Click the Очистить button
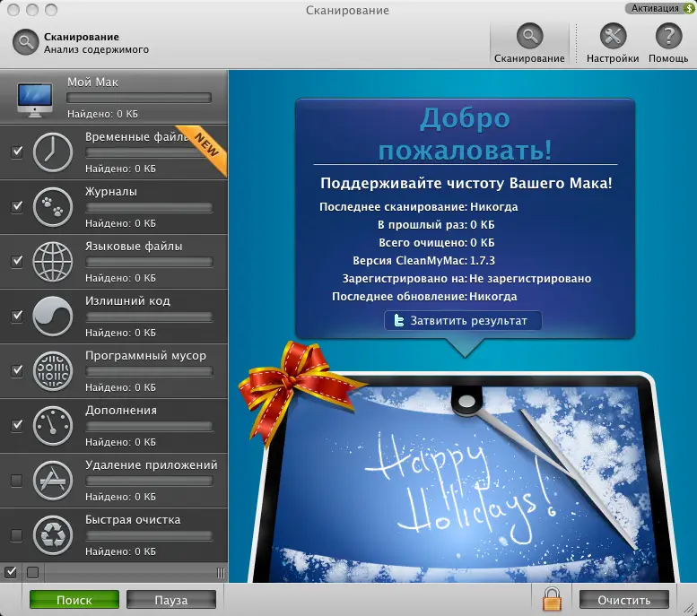 coord(624,600)
